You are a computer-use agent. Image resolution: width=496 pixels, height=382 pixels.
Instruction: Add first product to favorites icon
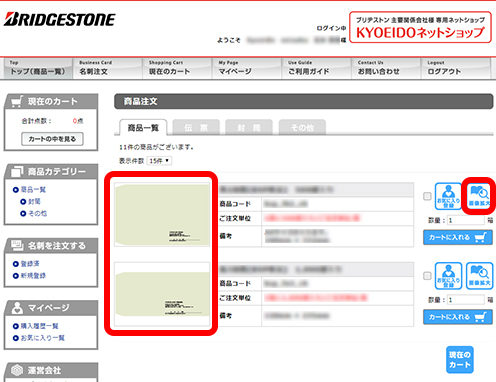click(x=448, y=196)
